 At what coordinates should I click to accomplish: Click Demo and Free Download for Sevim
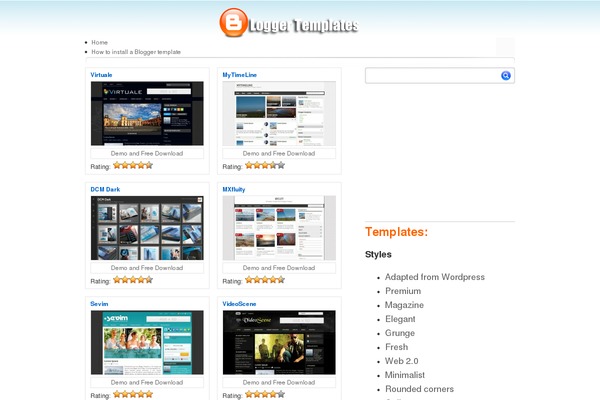tap(147, 382)
